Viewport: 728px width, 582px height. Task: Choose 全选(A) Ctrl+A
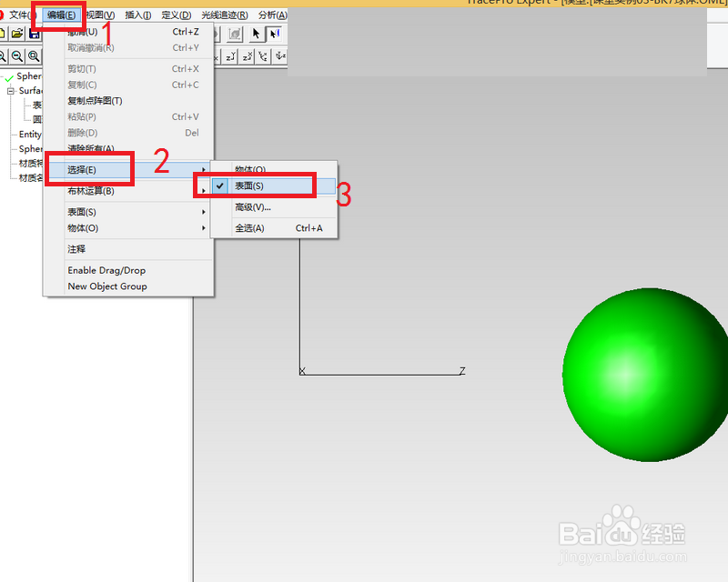point(274,228)
